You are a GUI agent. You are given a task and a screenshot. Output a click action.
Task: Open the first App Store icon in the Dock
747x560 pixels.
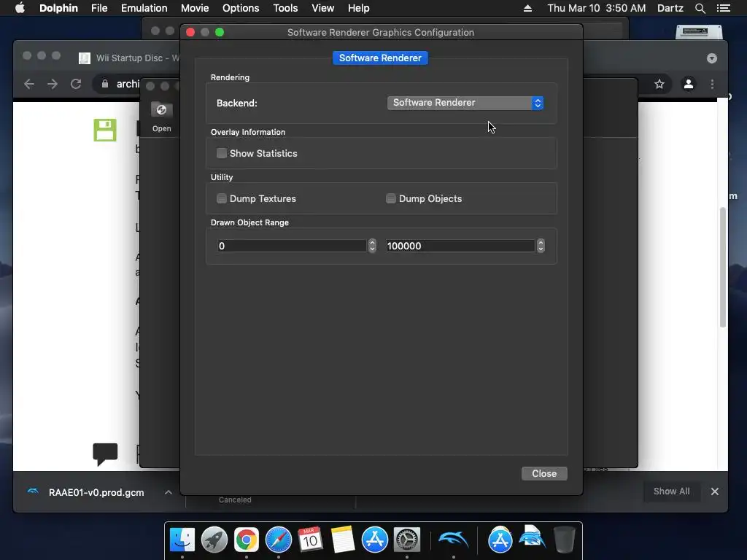(375, 540)
